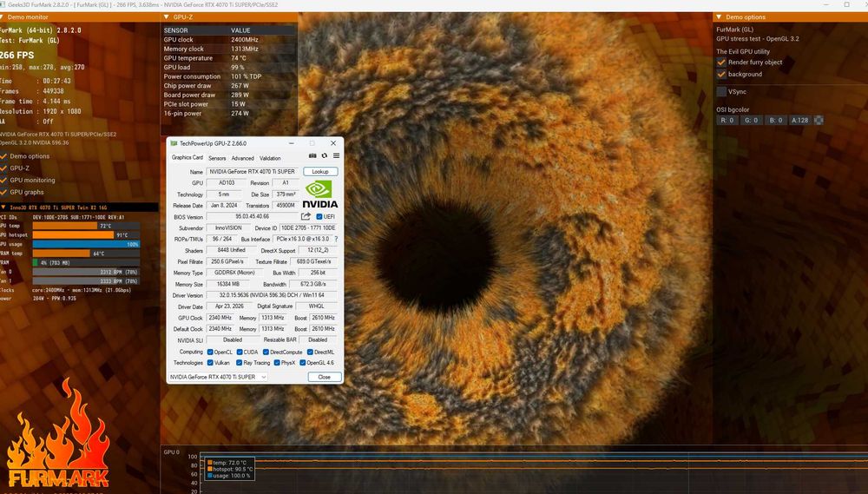Switch to the Sensors tab

point(217,158)
